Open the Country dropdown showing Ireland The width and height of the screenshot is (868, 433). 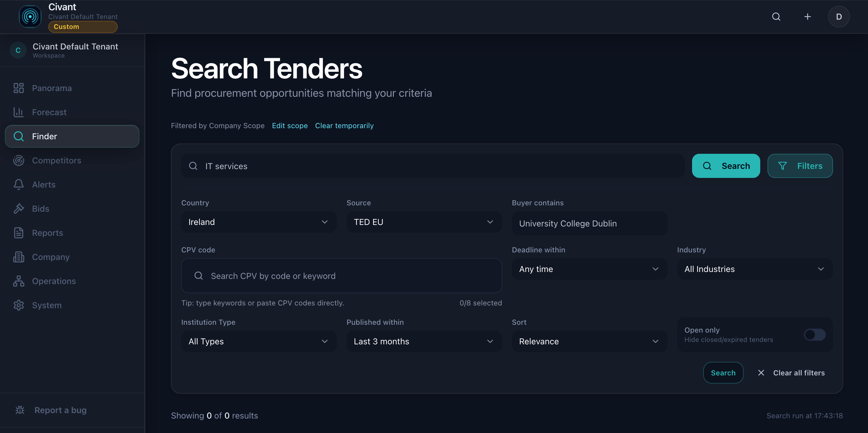(258, 222)
